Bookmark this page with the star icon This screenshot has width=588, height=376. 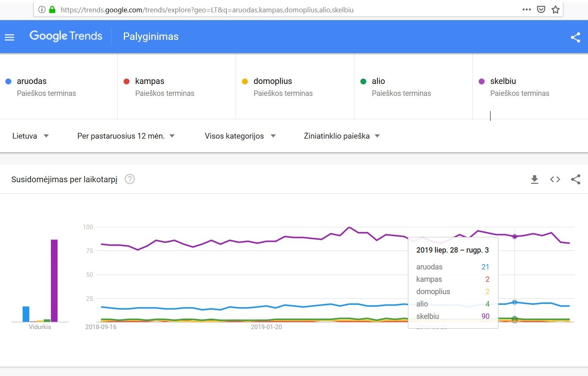(556, 9)
